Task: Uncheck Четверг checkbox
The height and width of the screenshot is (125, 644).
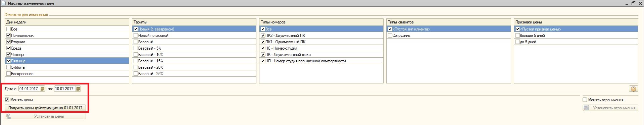Action: 8,55
